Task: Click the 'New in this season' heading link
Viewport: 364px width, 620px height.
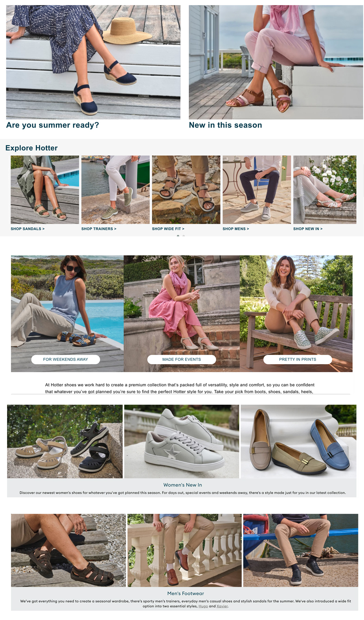Action: 225,125
